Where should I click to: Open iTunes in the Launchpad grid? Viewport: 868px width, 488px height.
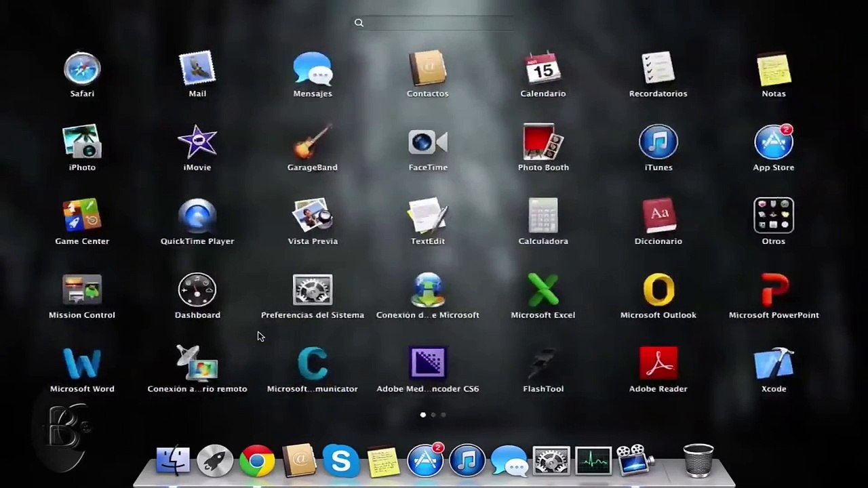(658, 143)
